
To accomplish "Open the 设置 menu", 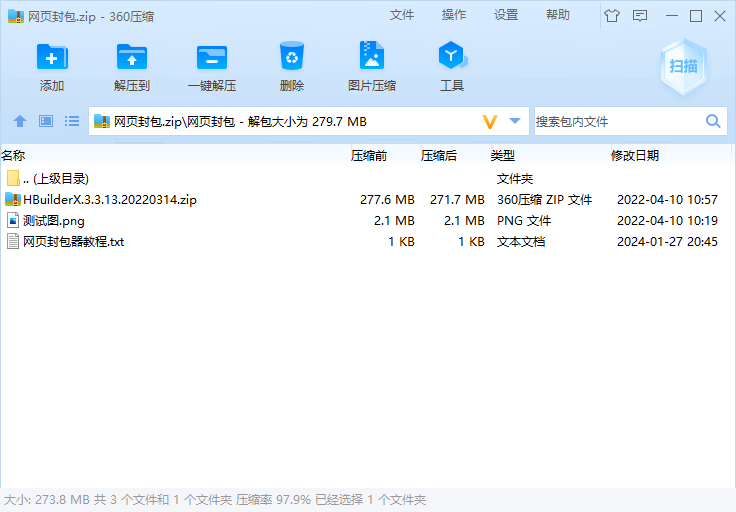I will click(506, 15).
